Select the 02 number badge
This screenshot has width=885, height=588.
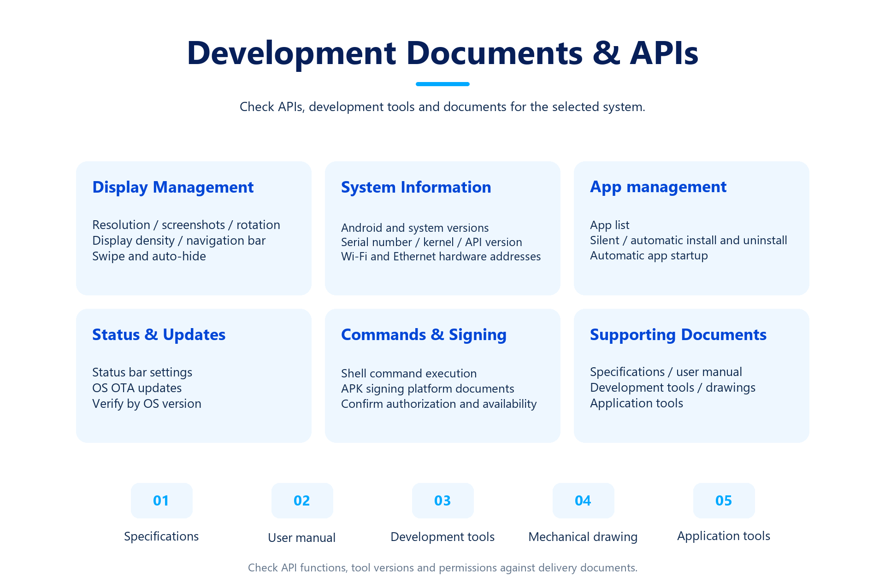(x=302, y=500)
